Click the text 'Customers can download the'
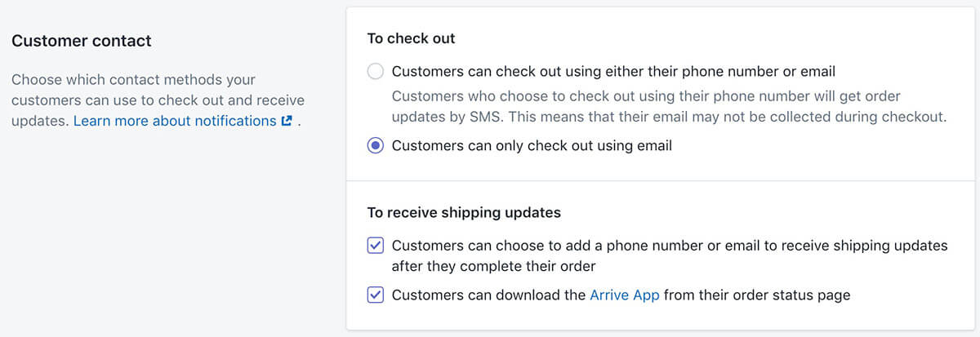This screenshot has width=980, height=337. tap(488, 295)
